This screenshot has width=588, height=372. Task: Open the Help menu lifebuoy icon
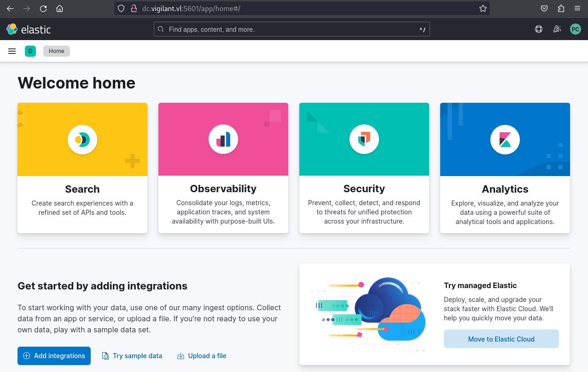(x=539, y=30)
